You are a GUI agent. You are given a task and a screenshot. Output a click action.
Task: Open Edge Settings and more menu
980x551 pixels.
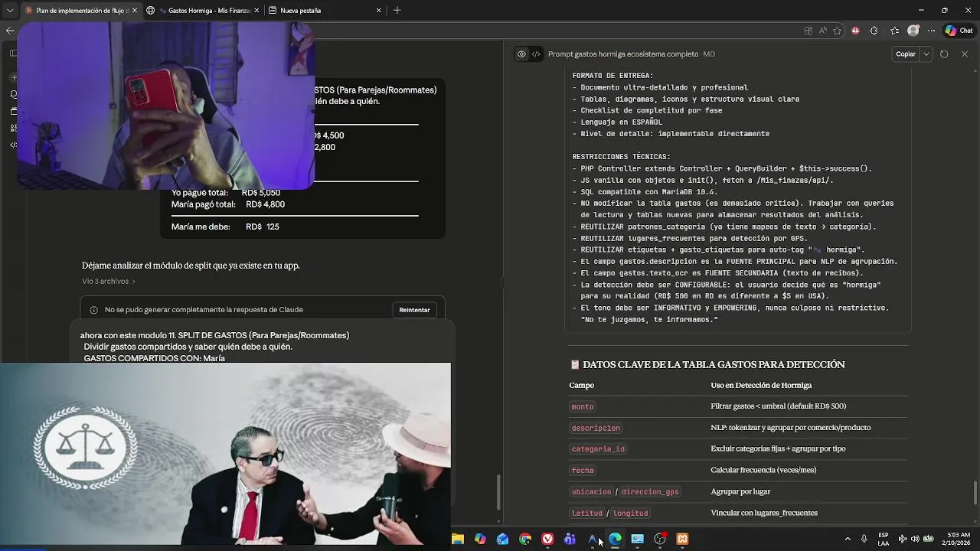930,31
